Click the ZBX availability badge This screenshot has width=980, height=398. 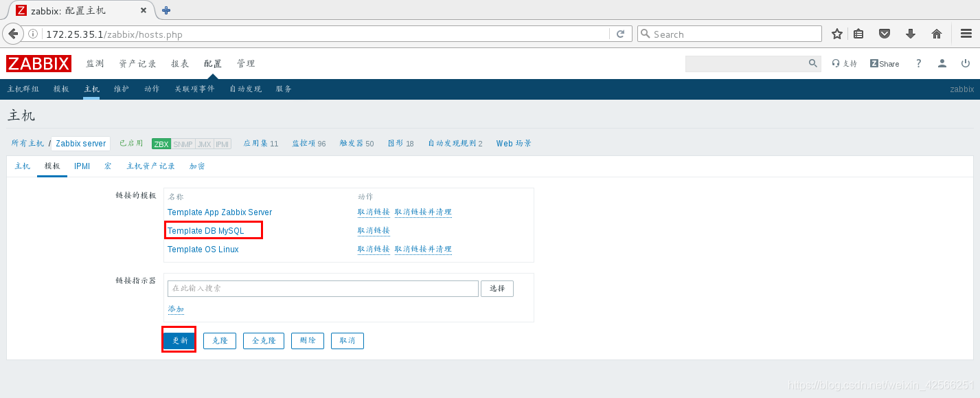161,144
